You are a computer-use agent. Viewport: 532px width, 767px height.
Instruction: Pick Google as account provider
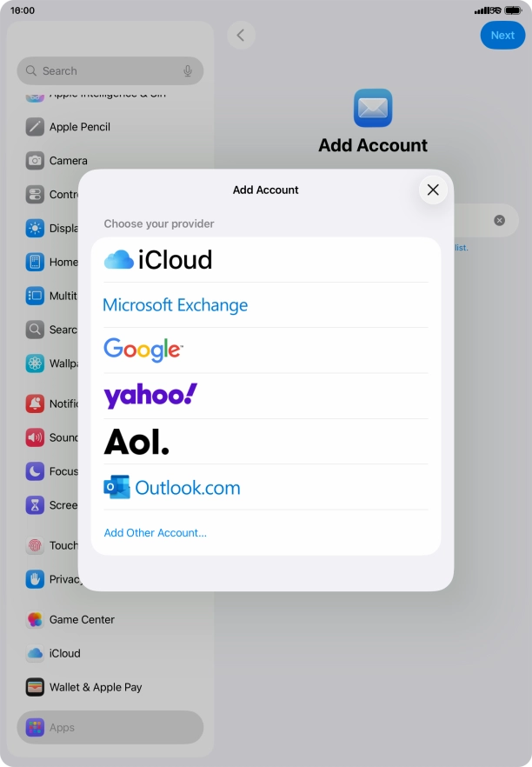pos(143,350)
